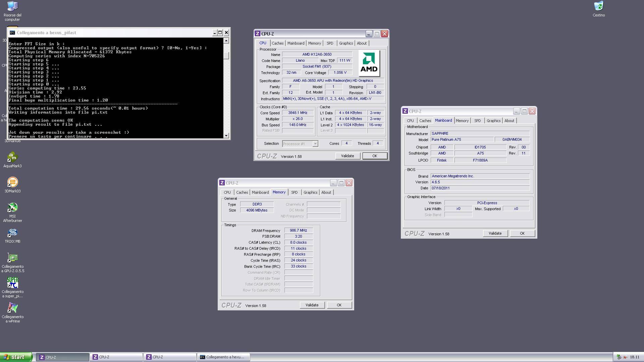
Task: Open Risorse del computer desktop icon
Action: click(12, 11)
